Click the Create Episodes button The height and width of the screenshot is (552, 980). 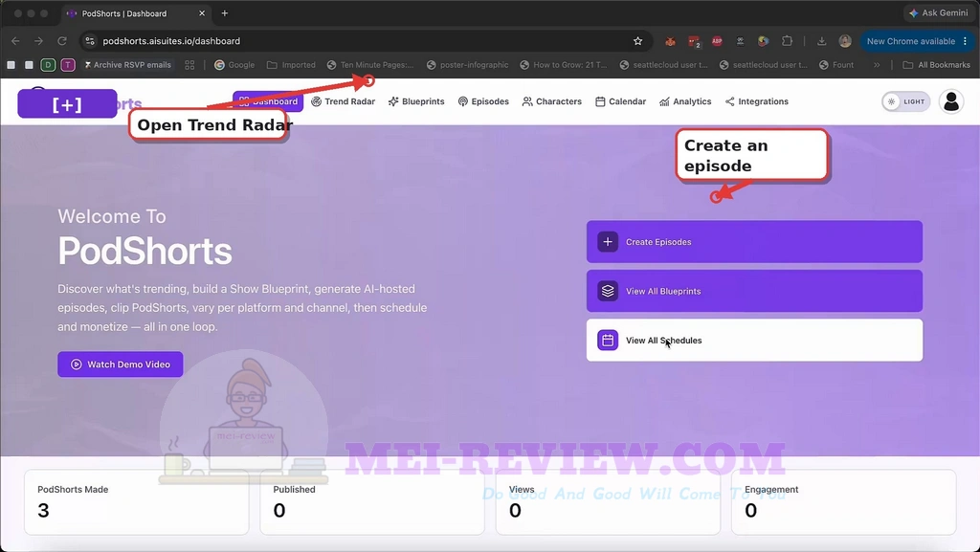tap(754, 242)
